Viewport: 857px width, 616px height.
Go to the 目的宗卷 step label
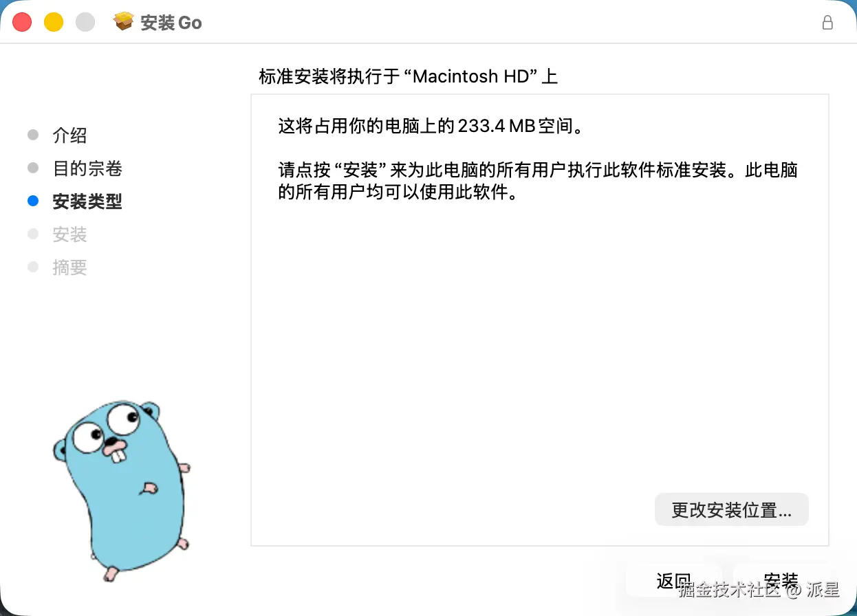87,168
